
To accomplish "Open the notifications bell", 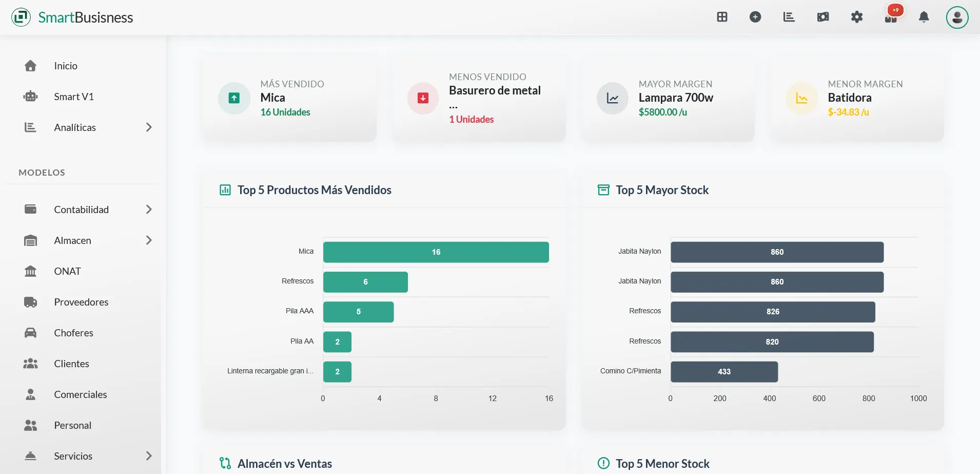I will click(924, 17).
